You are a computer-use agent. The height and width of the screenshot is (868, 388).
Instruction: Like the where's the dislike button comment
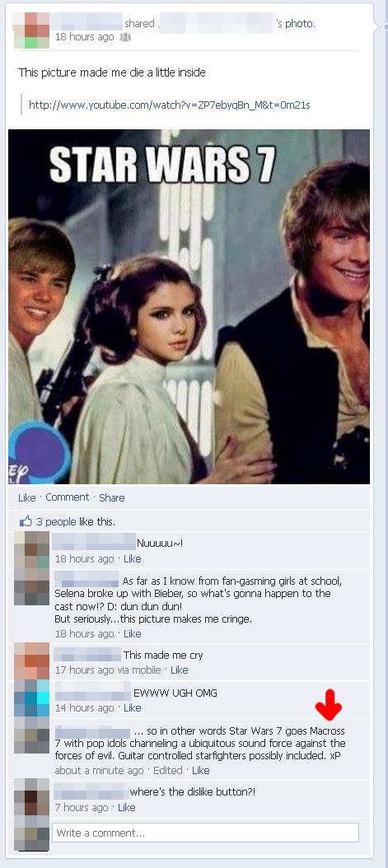tap(127, 807)
